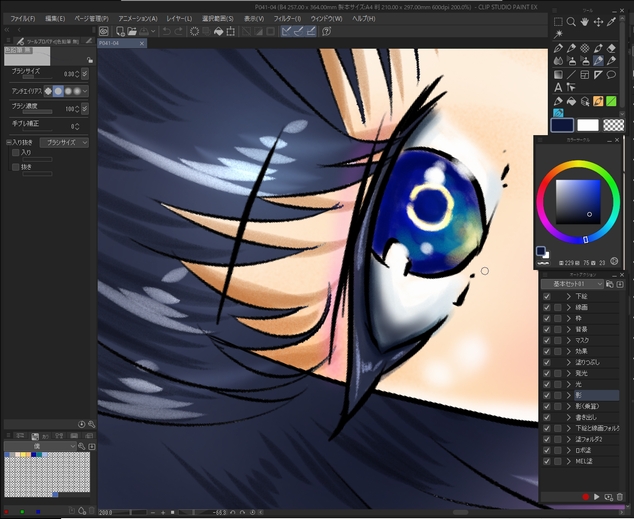
Task: Click the deselect dotted-circle icon
Action: coord(194,32)
